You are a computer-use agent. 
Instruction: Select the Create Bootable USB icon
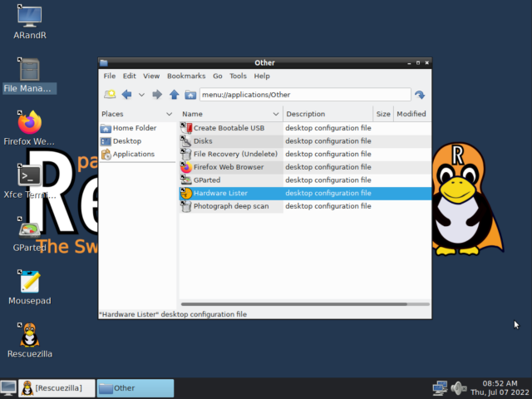pyautogui.click(x=186, y=128)
